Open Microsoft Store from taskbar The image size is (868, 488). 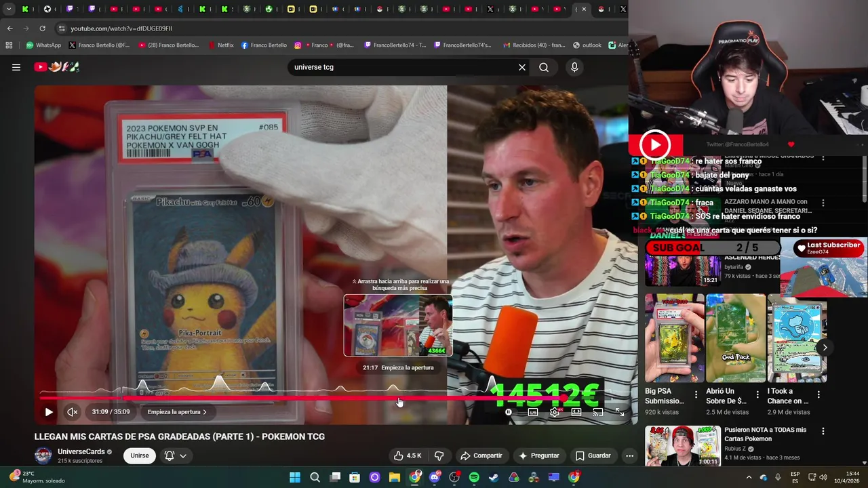355,477
